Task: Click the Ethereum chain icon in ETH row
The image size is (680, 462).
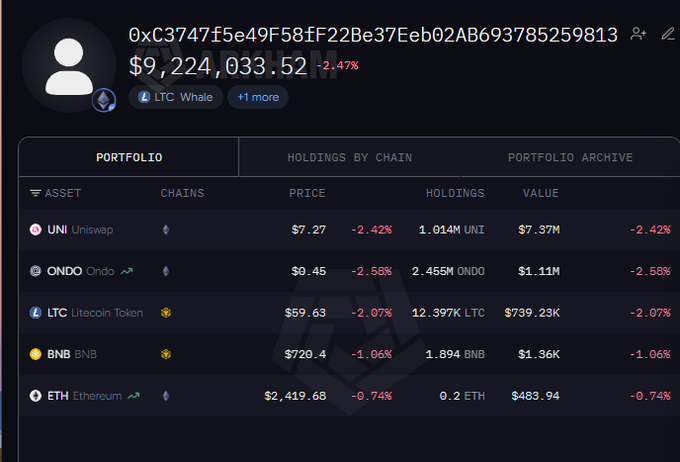Action: 166,396
